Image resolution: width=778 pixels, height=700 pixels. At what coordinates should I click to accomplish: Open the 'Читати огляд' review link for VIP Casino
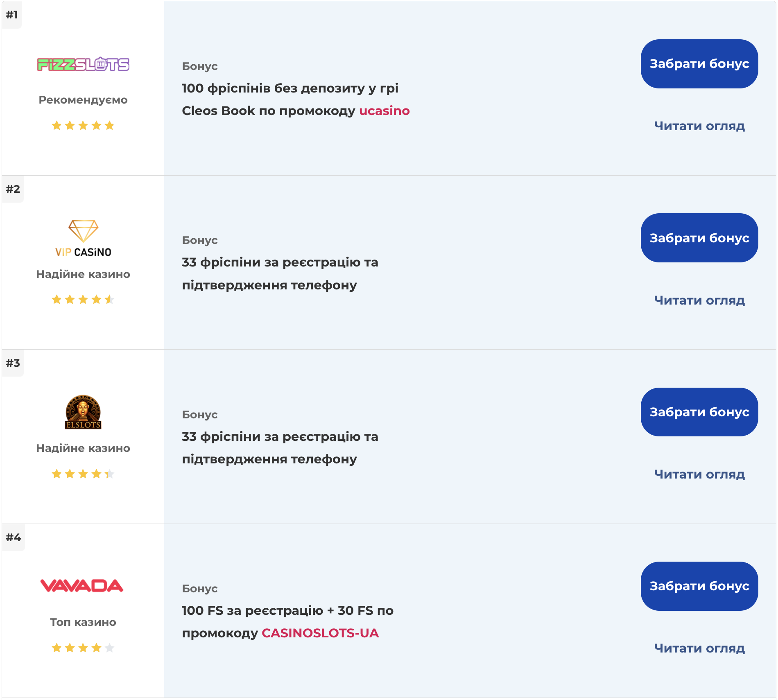click(699, 300)
